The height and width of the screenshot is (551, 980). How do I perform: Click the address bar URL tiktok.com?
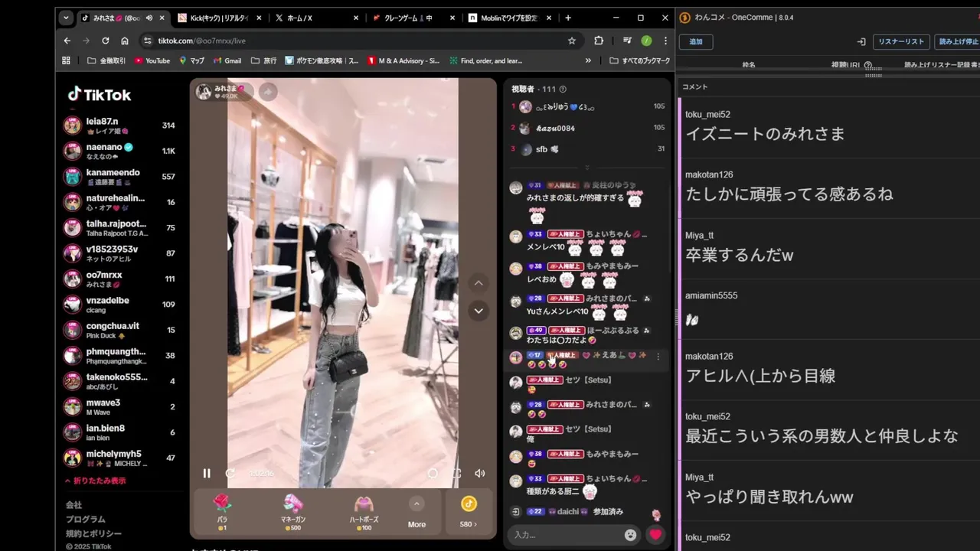201,41
